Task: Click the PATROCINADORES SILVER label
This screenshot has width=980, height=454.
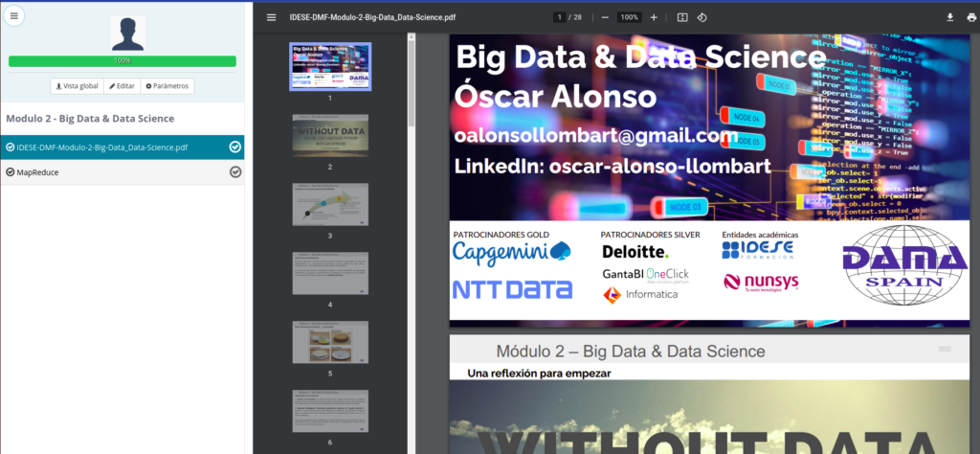Action: (x=650, y=235)
